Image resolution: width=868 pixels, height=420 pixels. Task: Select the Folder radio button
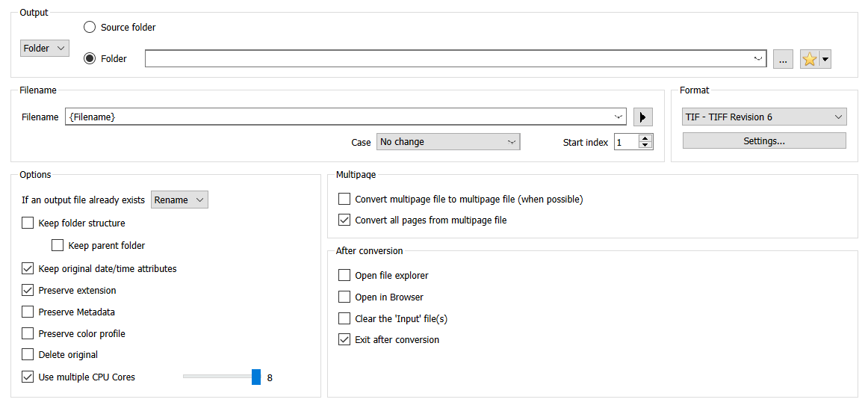[x=90, y=58]
